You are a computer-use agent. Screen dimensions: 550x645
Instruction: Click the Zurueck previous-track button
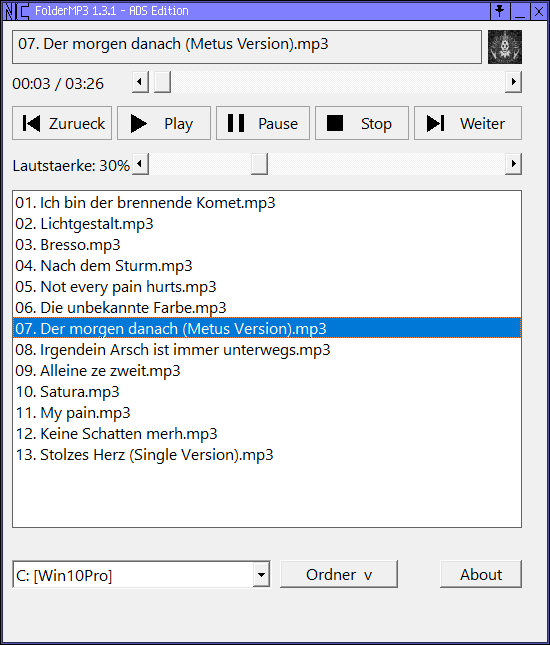62,123
